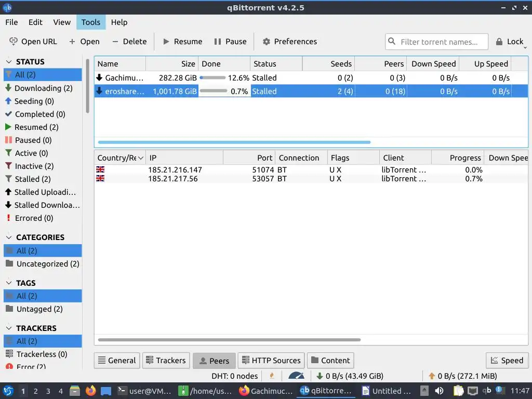532x399 pixels.
Task: Click the peers list horizontal scrollbar
Action: pos(229,340)
